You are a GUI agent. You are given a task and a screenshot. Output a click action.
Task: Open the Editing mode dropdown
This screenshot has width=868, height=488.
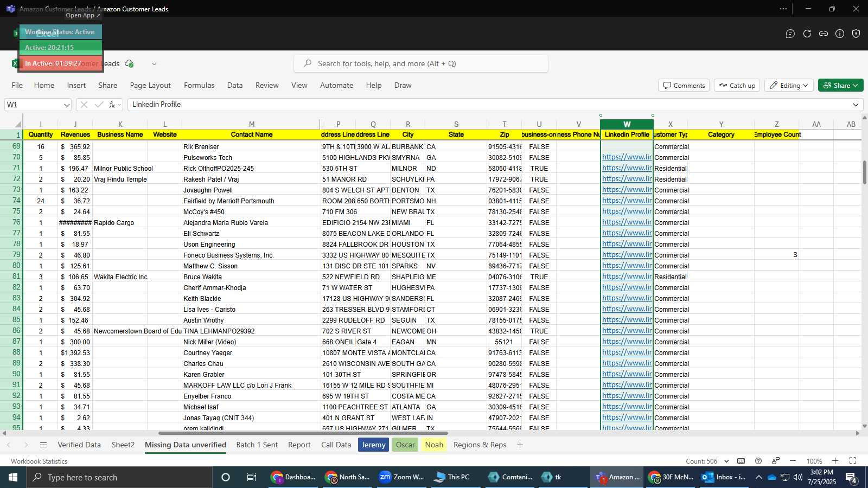click(x=788, y=85)
